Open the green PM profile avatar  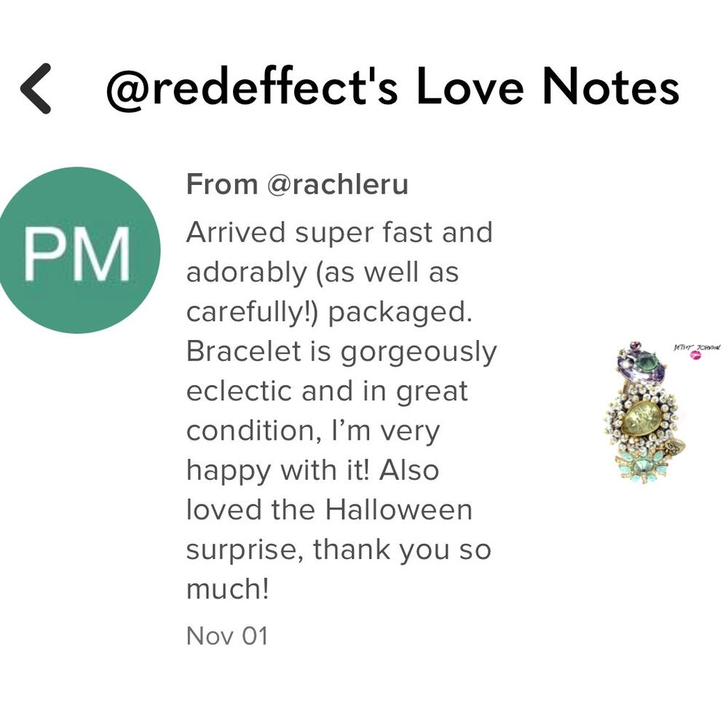point(77,250)
